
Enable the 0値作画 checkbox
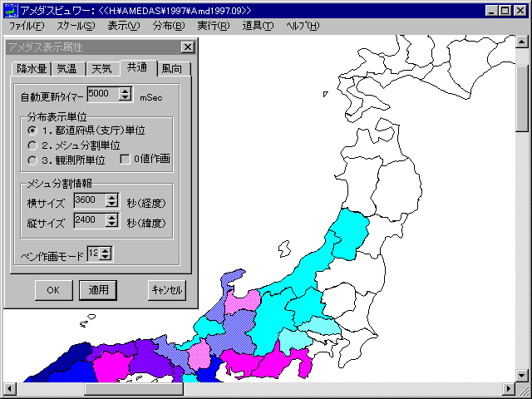[126, 159]
